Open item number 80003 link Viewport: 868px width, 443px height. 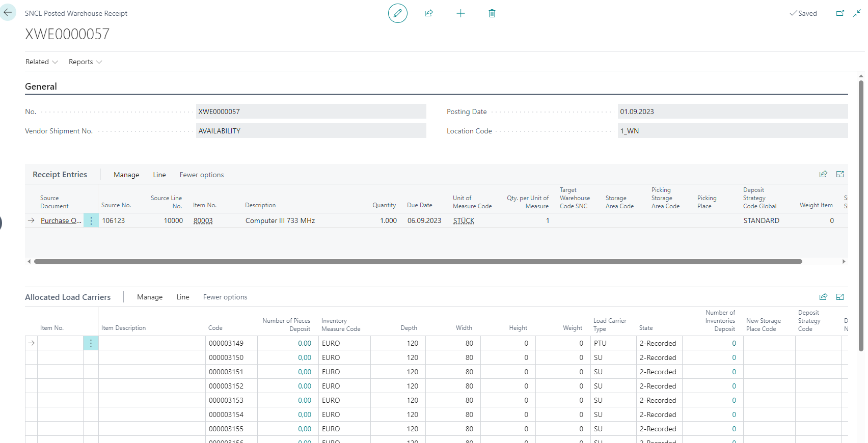click(x=203, y=220)
